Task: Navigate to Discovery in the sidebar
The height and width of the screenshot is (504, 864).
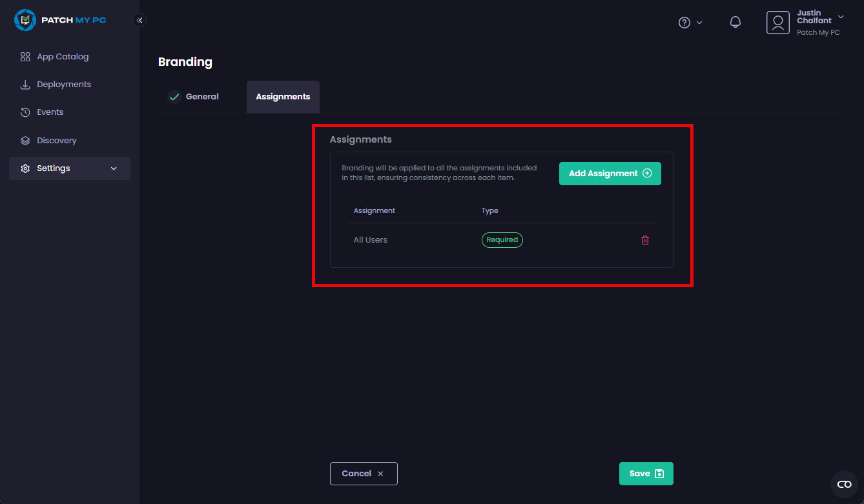Action: 56,141
